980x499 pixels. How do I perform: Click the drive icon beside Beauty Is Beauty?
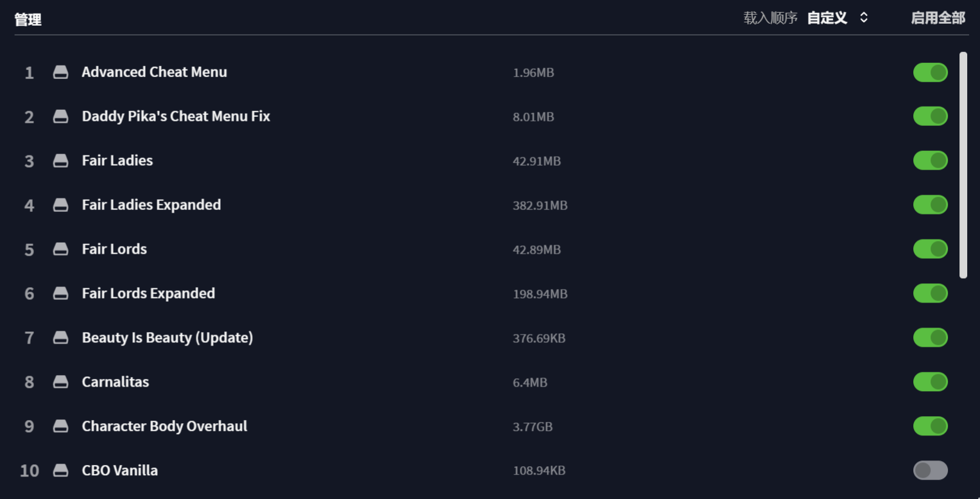click(x=60, y=338)
